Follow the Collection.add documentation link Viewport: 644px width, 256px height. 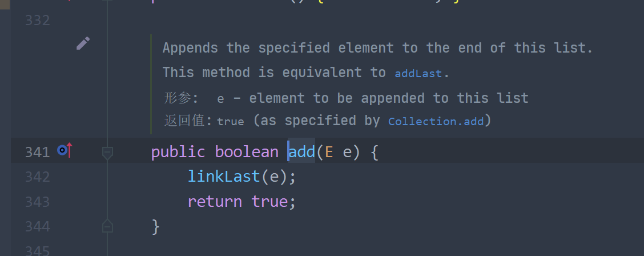436,121
